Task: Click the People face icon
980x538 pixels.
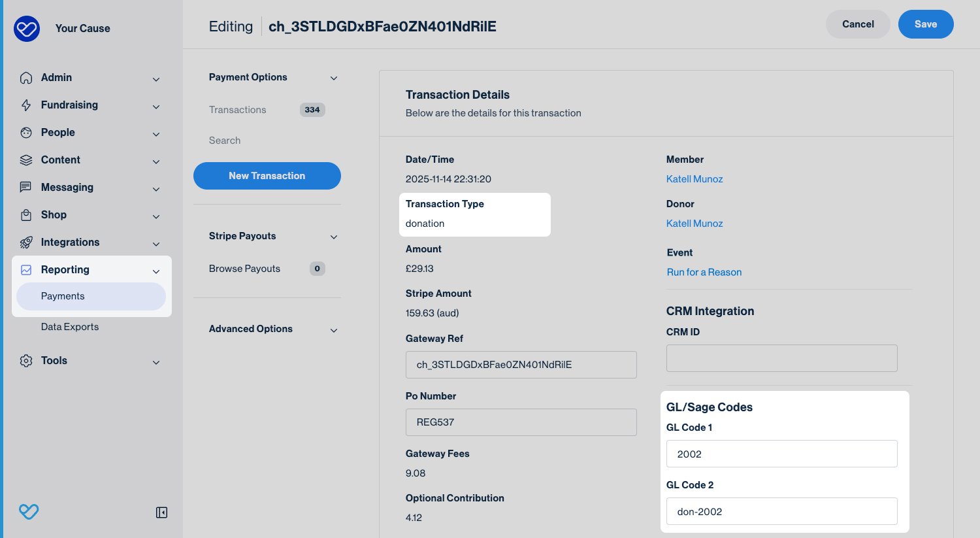Action: tap(26, 133)
